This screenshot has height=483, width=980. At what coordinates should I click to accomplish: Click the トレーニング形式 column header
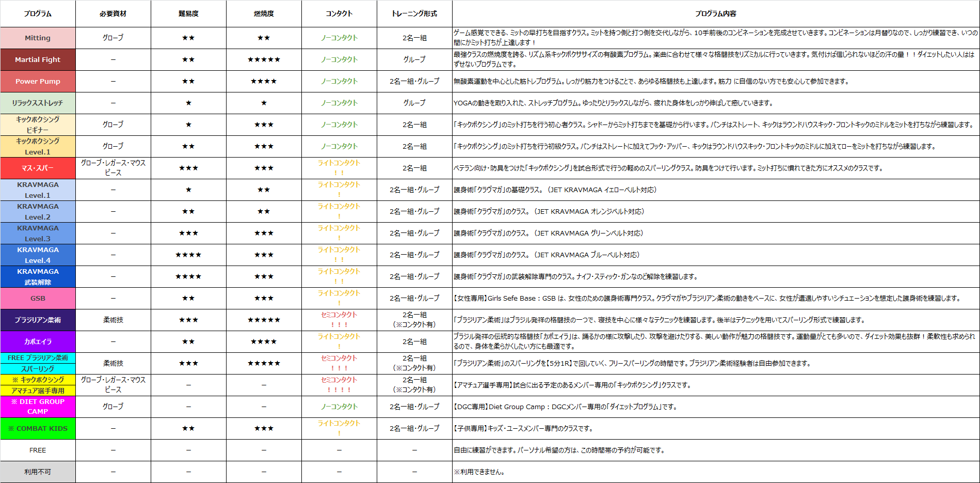[414, 13]
